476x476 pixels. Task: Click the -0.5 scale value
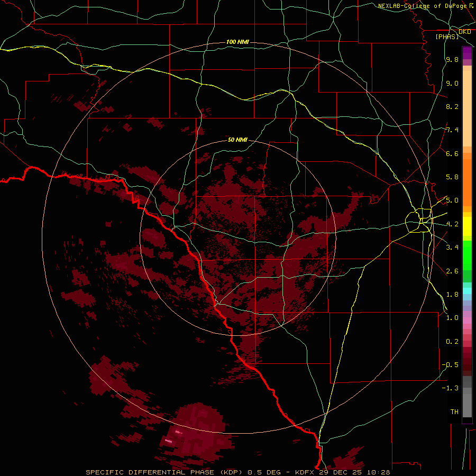pyautogui.click(x=450, y=365)
